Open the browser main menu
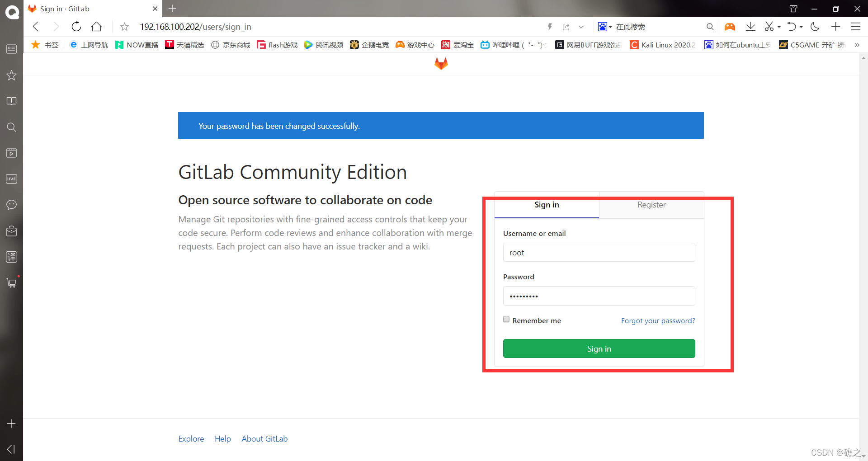The image size is (868, 461). click(x=856, y=27)
